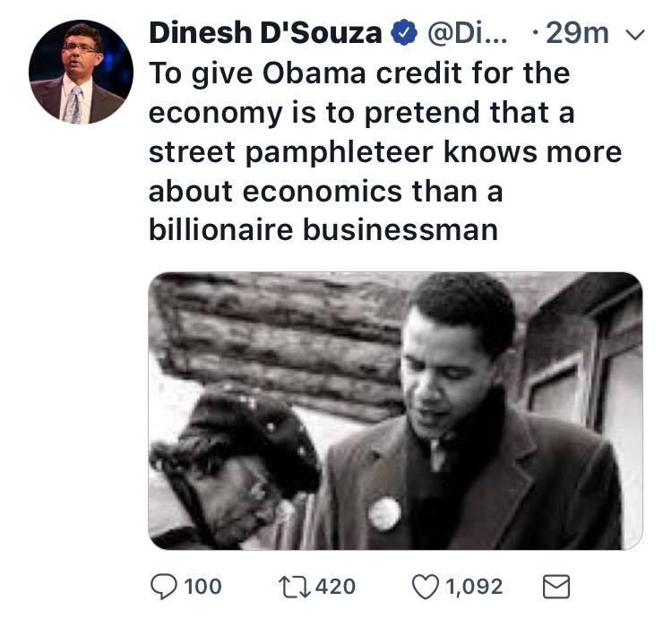Retweet using the retweet arrows icon
The width and height of the screenshot is (672, 618).
click(x=294, y=587)
